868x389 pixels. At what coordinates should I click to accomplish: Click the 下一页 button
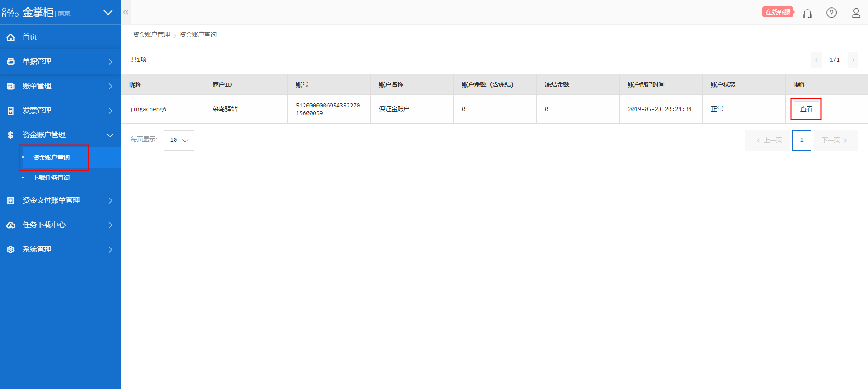(836, 140)
